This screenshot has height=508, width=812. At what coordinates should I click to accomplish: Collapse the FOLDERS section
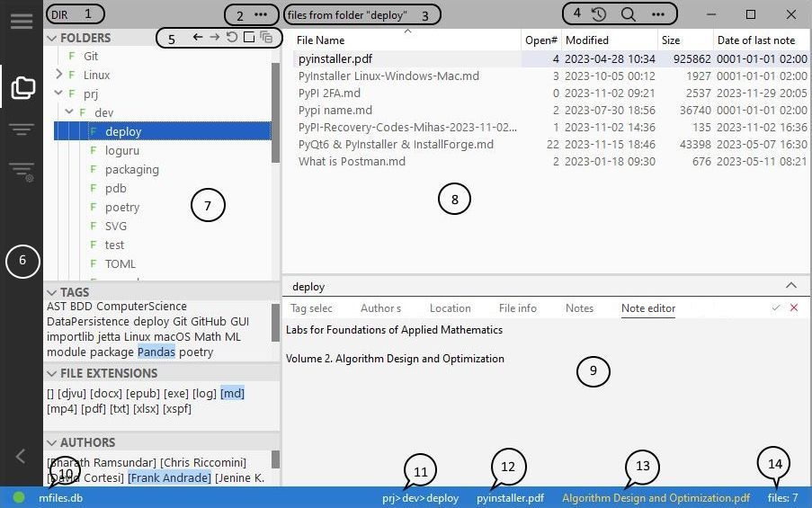(52, 38)
